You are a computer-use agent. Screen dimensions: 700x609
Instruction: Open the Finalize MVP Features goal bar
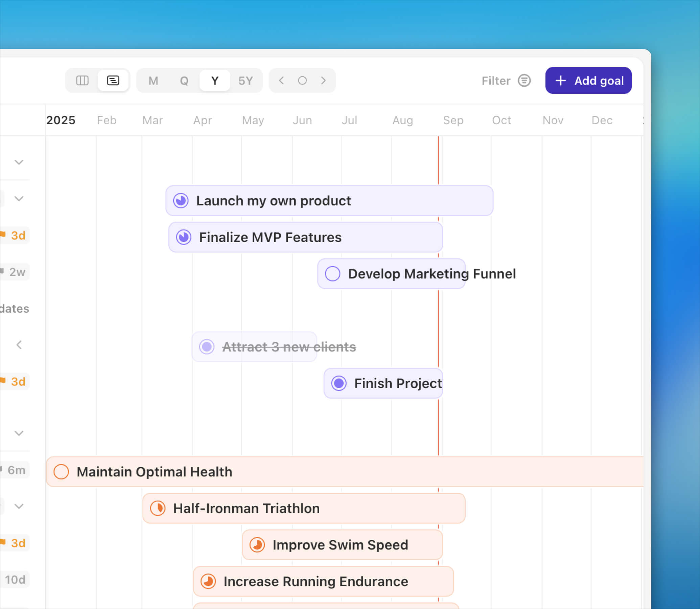[306, 237]
